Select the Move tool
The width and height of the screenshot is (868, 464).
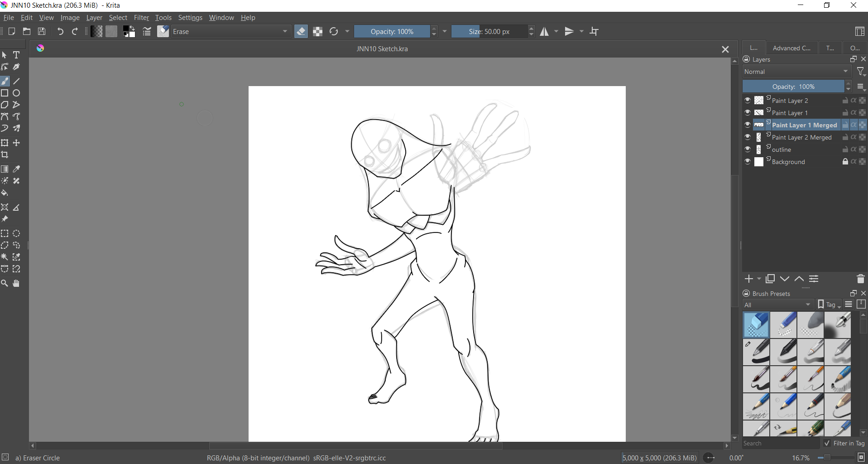[17, 143]
